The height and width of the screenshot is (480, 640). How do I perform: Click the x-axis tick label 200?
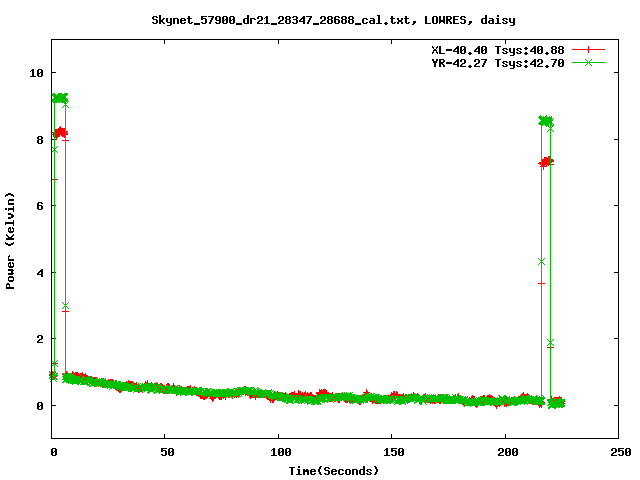click(x=507, y=452)
